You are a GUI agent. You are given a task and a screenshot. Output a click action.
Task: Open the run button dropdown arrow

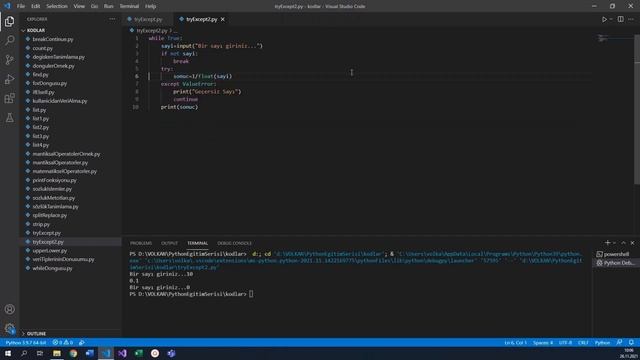[x=611, y=19]
